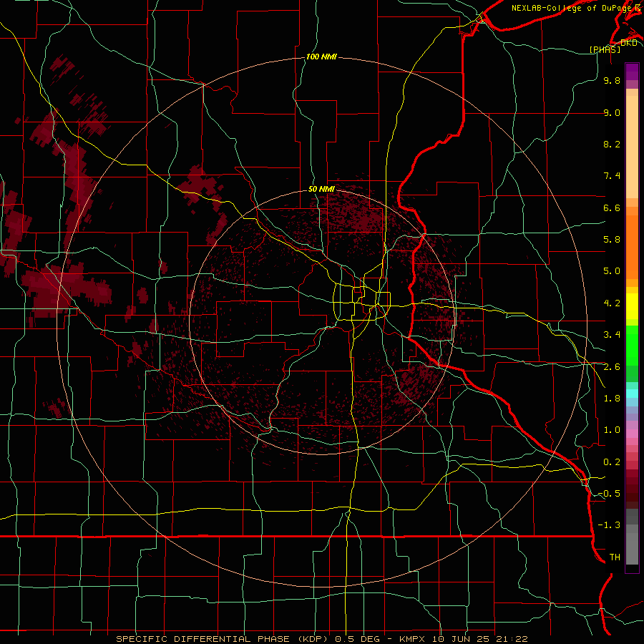Click the orange segment of the colorbar
644x644 pixels.
click(x=632, y=246)
